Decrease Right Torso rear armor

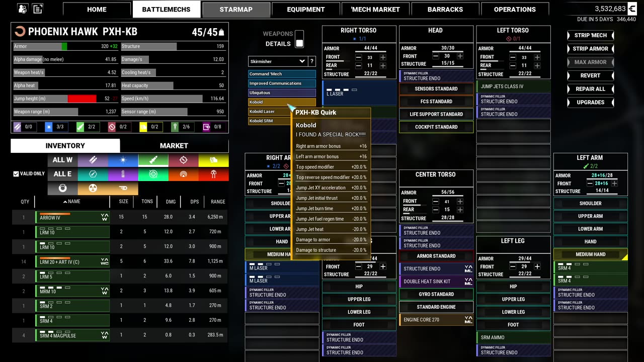point(358,66)
